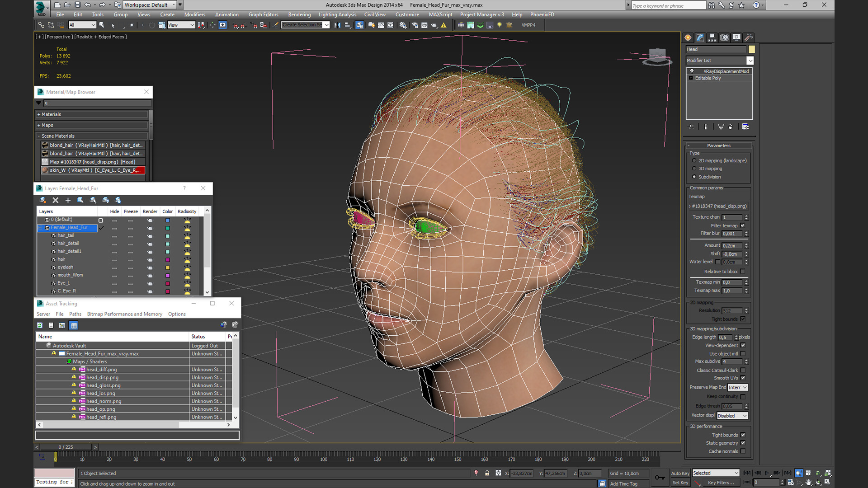Open the Create command panel tab
The height and width of the screenshot is (488, 868).
(x=688, y=38)
